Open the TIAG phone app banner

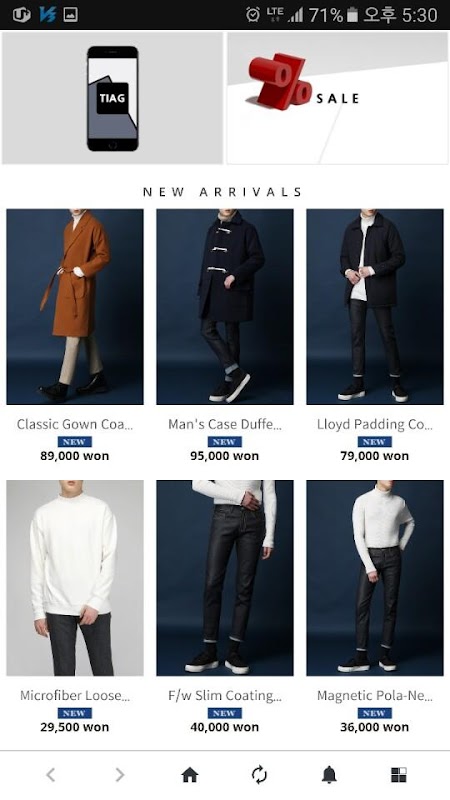click(112, 98)
